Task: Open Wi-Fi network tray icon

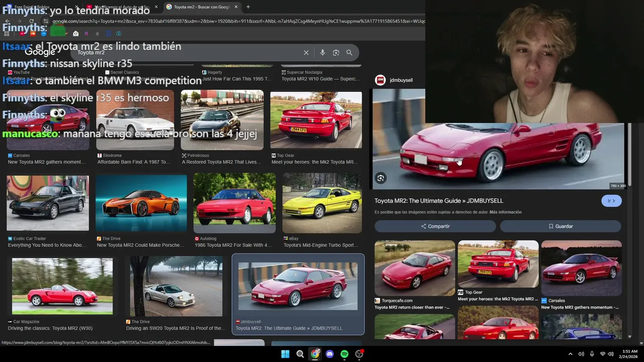Action: (603, 354)
